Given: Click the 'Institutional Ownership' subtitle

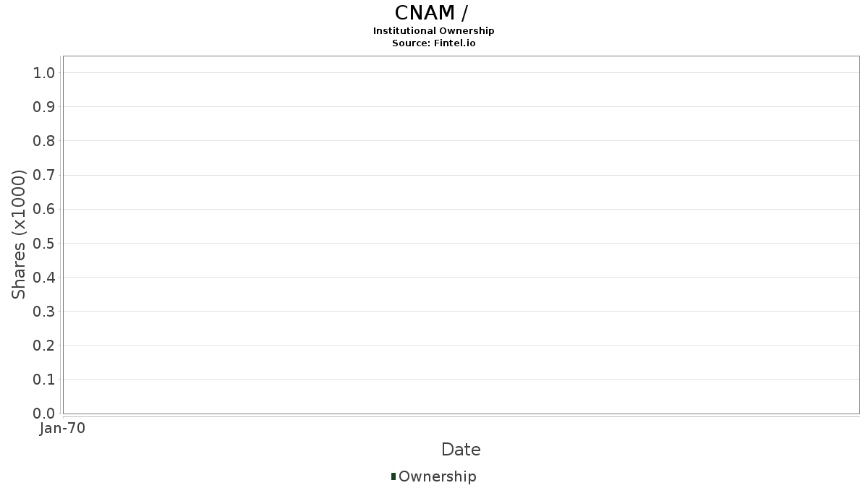Looking at the screenshot, I should (434, 31).
